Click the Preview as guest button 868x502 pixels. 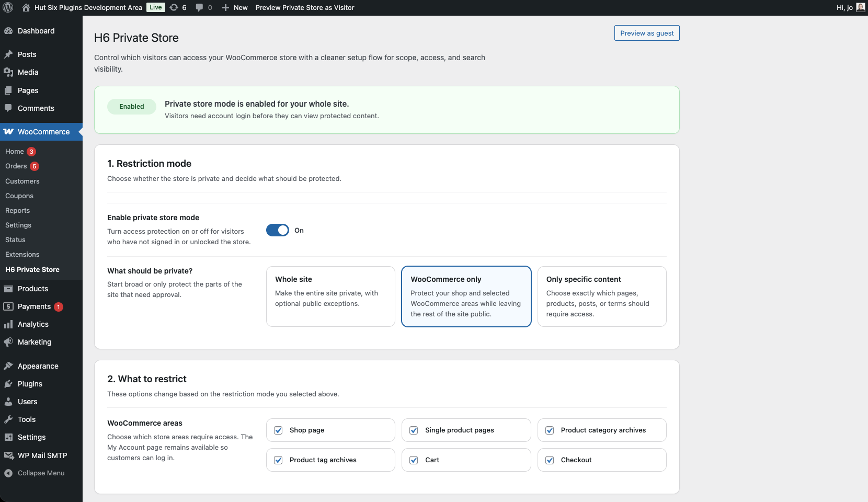pyautogui.click(x=647, y=33)
